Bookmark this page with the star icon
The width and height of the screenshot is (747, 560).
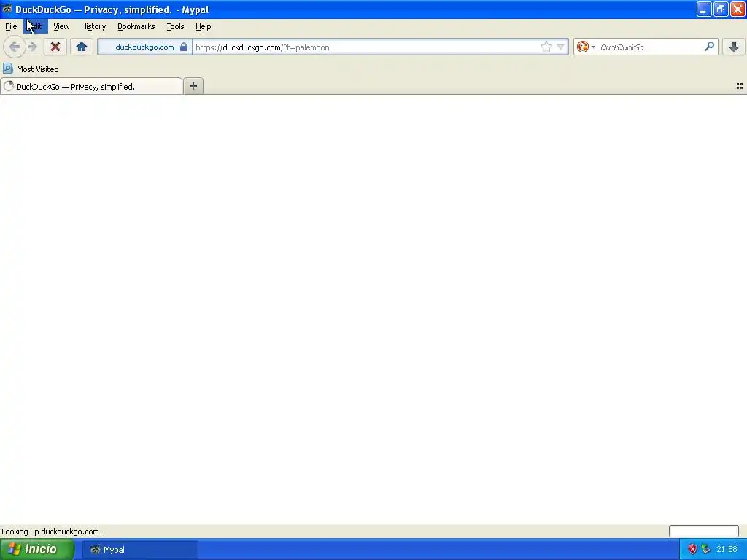pyautogui.click(x=546, y=47)
